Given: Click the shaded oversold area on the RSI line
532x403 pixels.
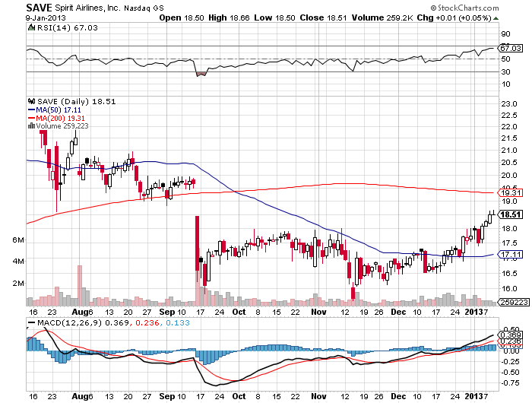Looking at the screenshot, I should [x=201, y=73].
